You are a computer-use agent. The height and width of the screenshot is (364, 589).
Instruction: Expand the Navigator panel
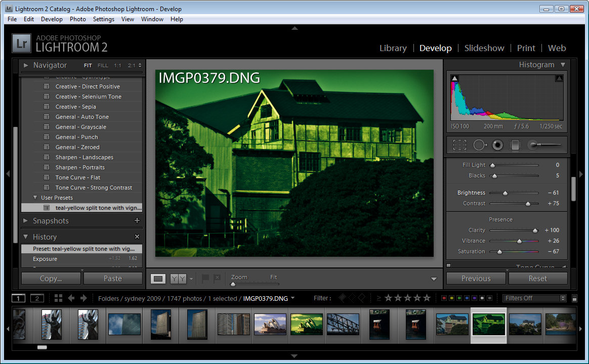click(x=26, y=65)
